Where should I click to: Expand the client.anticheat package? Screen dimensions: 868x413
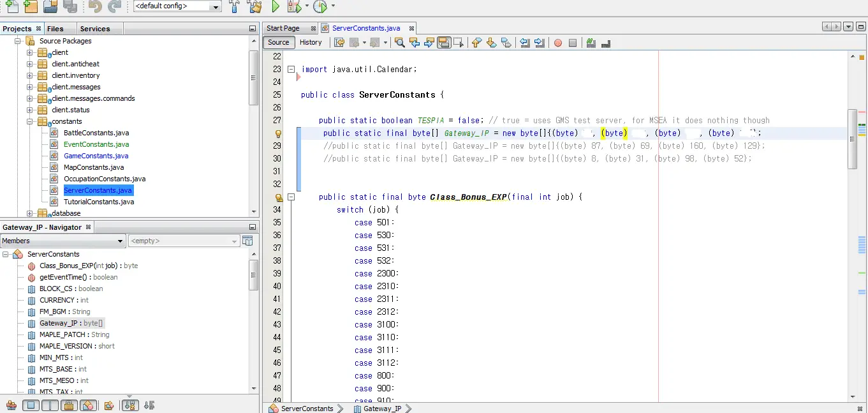click(x=29, y=64)
